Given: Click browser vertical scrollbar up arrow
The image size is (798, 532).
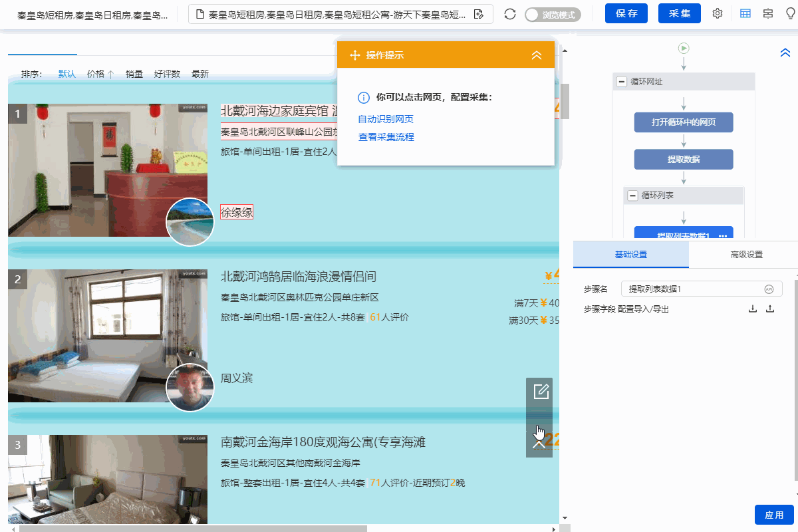Looking at the screenshot, I should 565,50.
